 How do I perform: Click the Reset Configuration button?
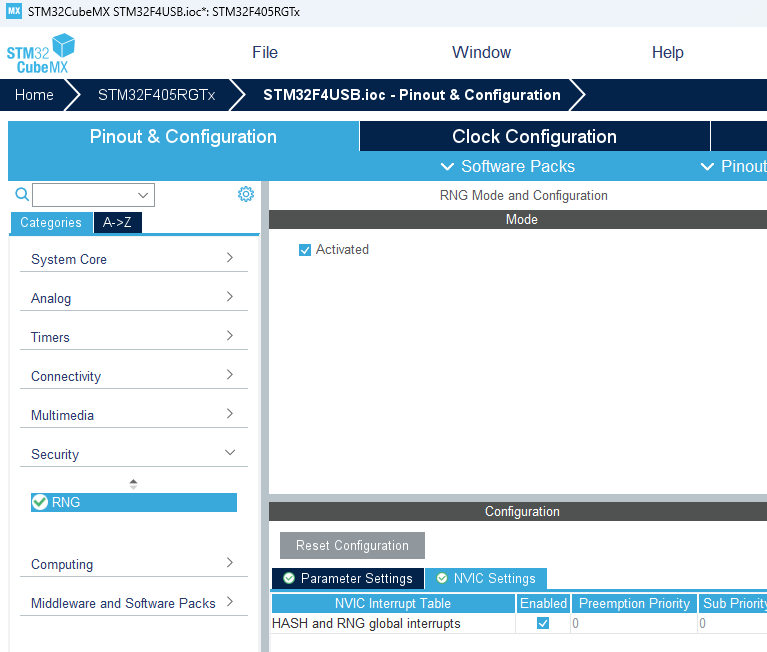[x=352, y=545]
